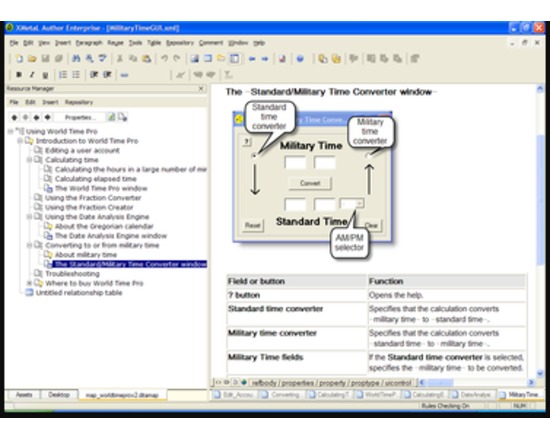Click the Opens the help table cell
The height and width of the screenshot is (440, 550).
click(x=447, y=295)
